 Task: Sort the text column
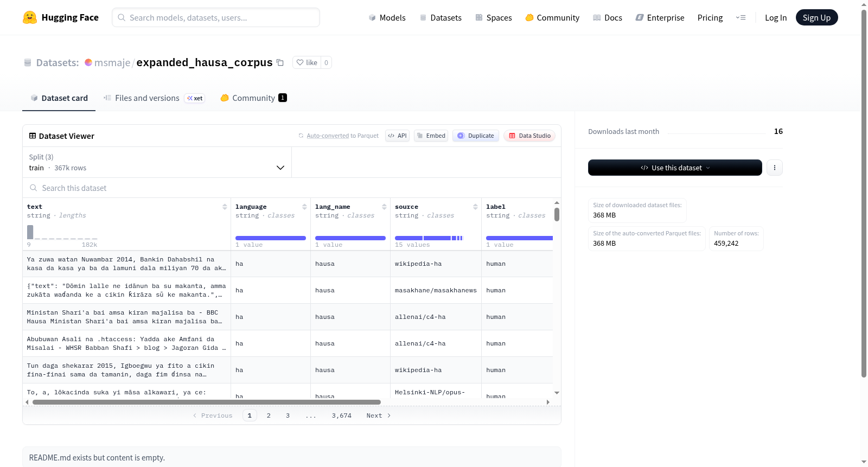point(225,207)
